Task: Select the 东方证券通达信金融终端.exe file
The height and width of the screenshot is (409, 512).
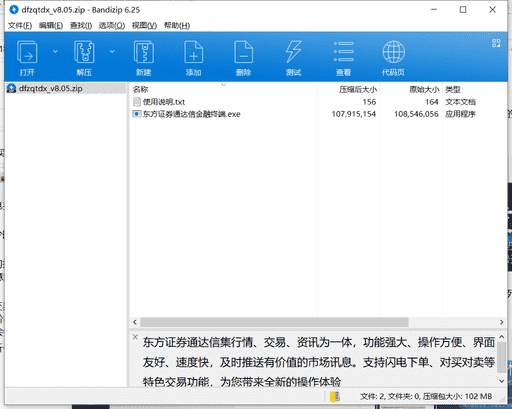Action: [192, 114]
